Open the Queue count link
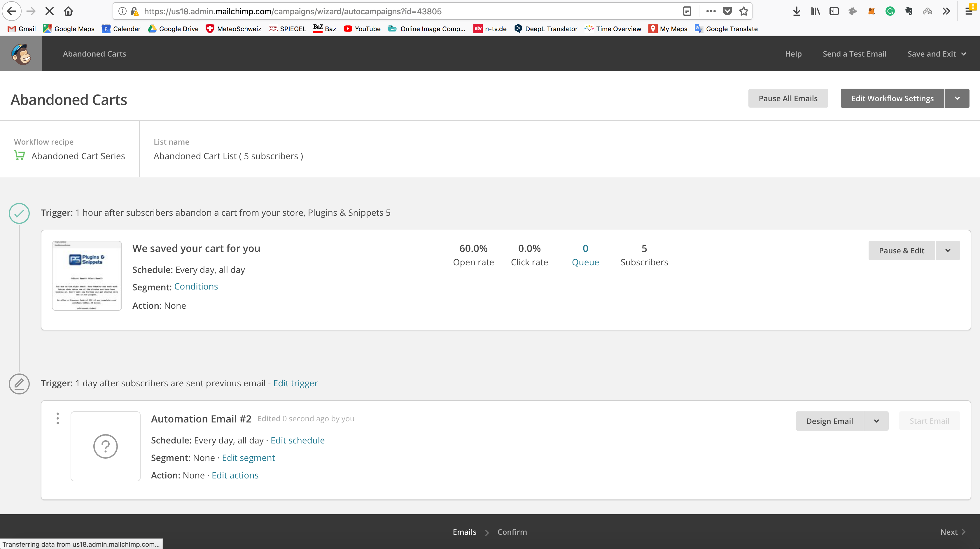This screenshot has height=549, width=980. coord(585,255)
